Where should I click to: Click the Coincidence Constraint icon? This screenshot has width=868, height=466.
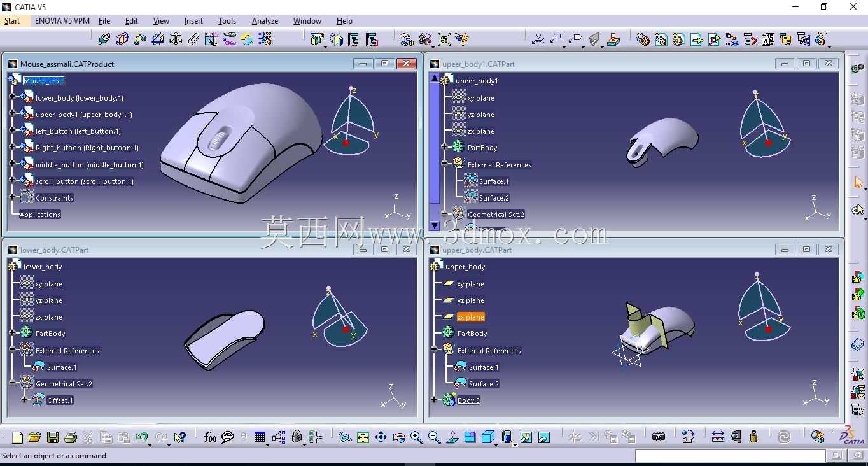tap(104, 39)
